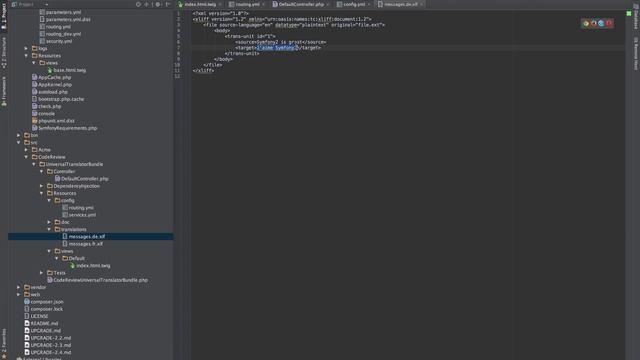Click the collapse-all icon in Project panel header
Viewport: 640px width, 360px height.
147,4
